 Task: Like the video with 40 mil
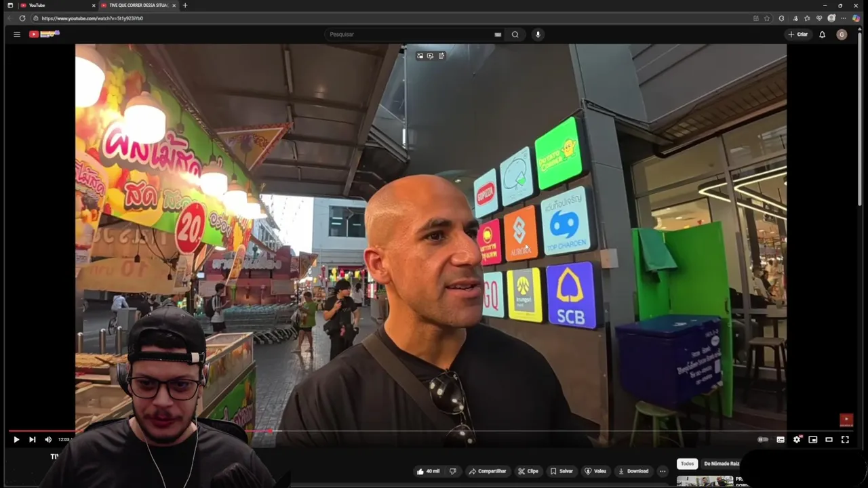point(429,471)
